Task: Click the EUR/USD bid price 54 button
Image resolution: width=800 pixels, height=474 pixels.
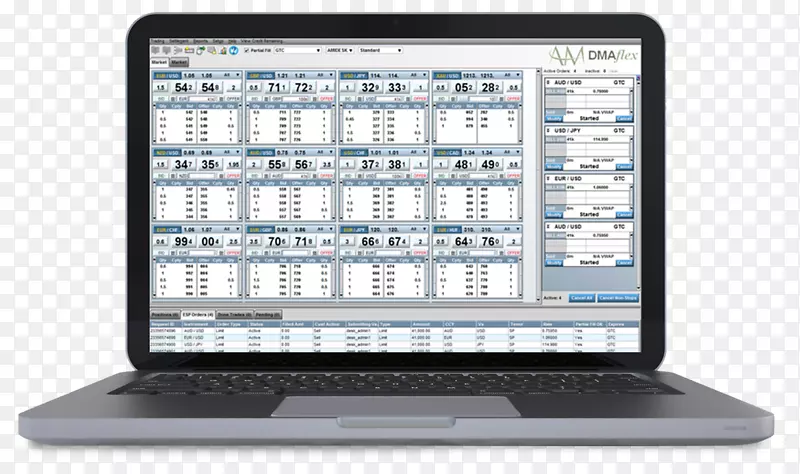Action: coord(180,89)
